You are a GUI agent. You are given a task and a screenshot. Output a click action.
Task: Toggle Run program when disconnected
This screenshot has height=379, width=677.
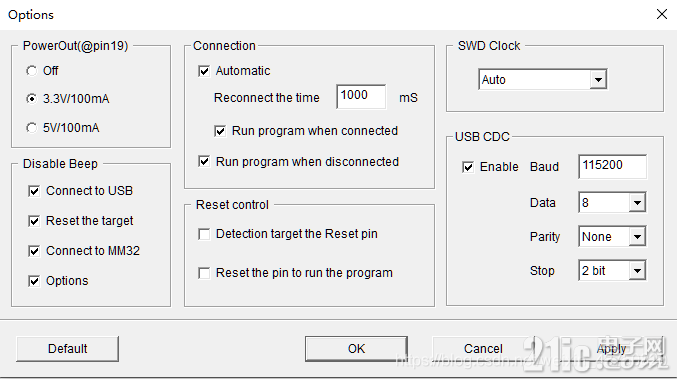tap(204, 161)
